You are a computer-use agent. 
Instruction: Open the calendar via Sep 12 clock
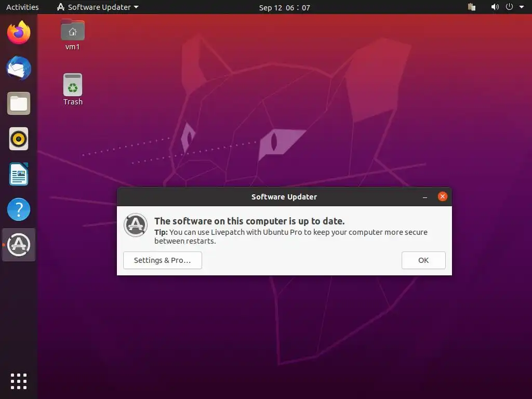(x=284, y=7)
